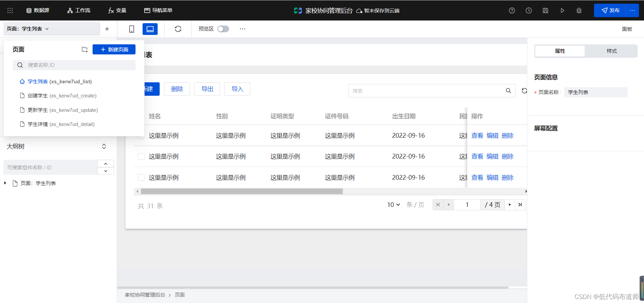This screenshot has height=303, width=644.
Task: Focus the 可搜索组件名称 / ID field
Action: point(50,167)
